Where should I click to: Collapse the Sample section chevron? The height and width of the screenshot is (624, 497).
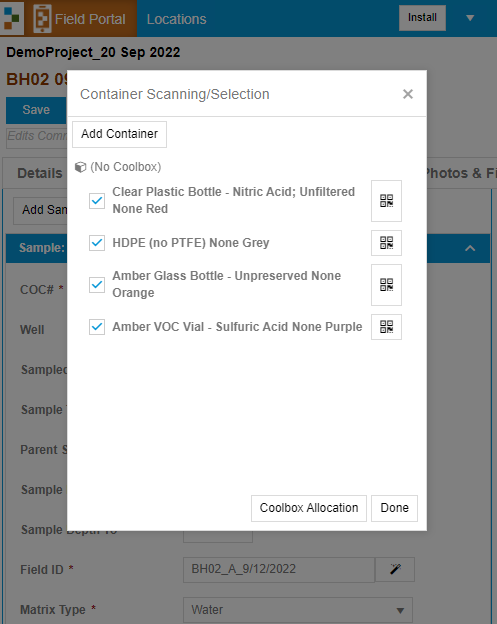click(x=470, y=248)
